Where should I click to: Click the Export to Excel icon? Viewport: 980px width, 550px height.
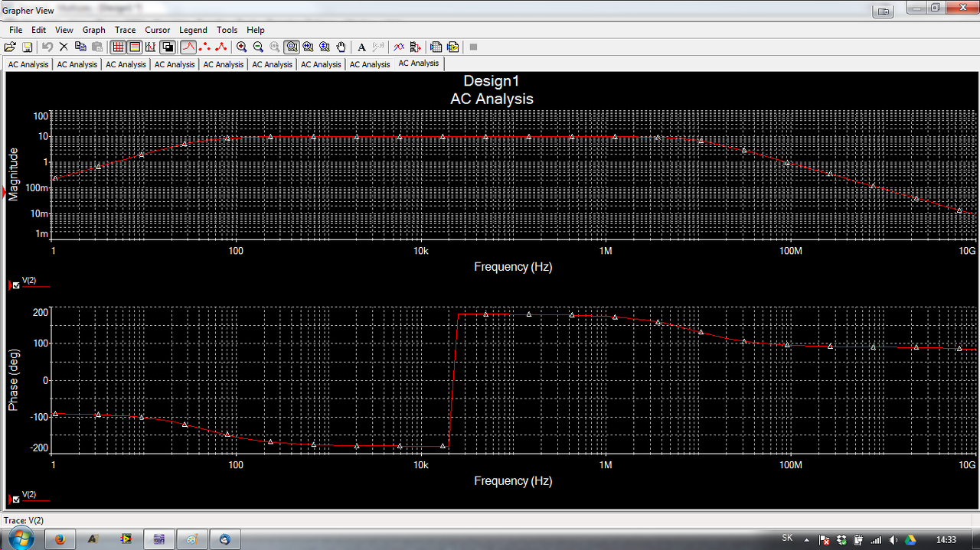[x=436, y=47]
